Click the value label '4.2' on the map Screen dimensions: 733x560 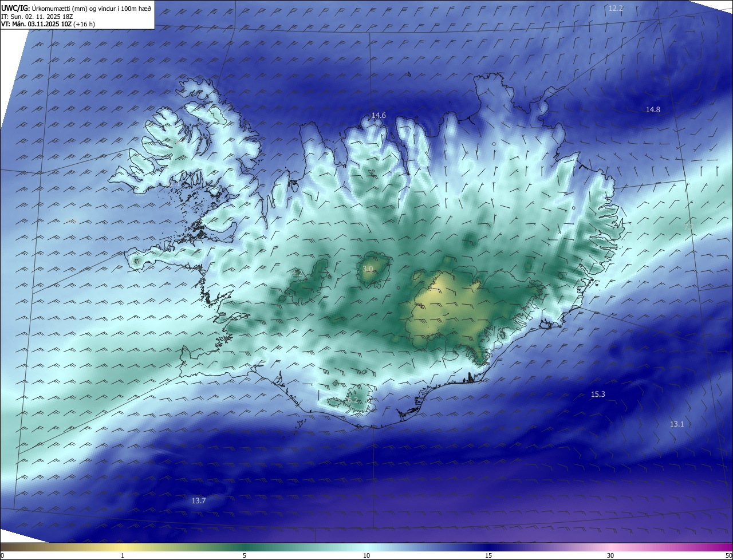tap(297, 274)
